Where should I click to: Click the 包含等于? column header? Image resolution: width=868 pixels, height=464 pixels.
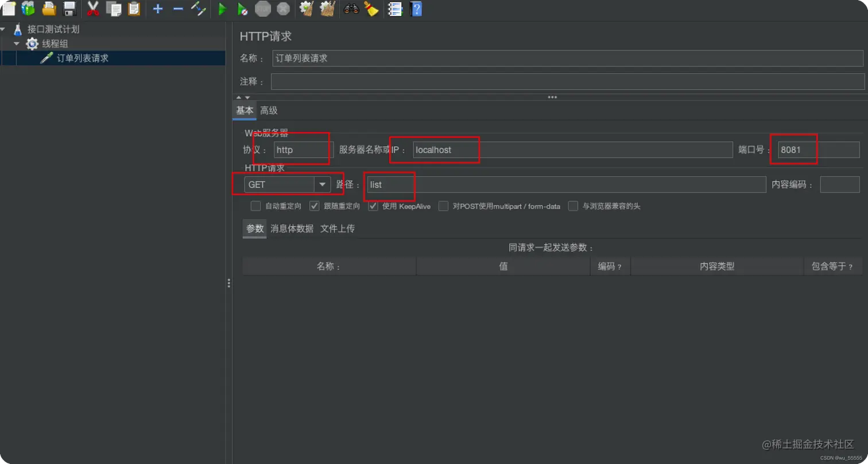click(833, 265)
